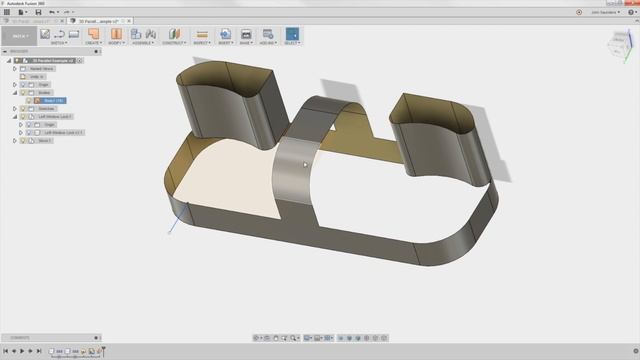Screen dimensions: 640x360
Task: Toggle visibility bulb of Stock:1 component
Action: pyautogui.click(x=23, y=140)
